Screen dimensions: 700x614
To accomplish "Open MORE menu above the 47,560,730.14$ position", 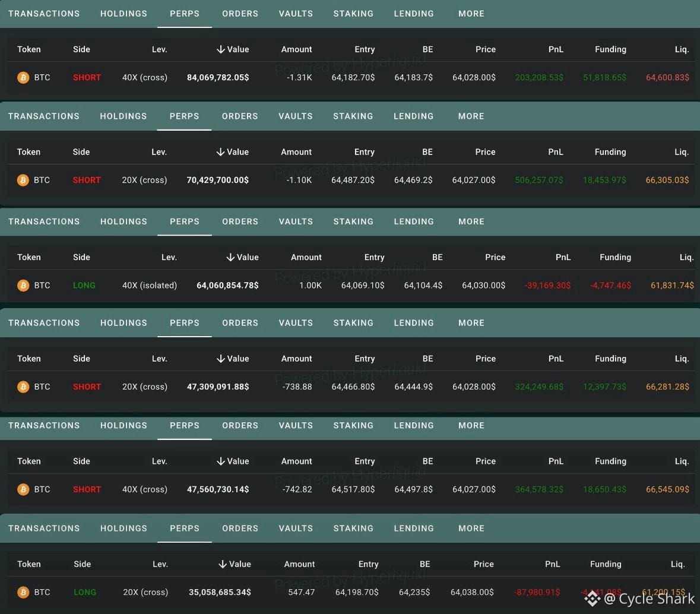I will [x=471, y=426].
